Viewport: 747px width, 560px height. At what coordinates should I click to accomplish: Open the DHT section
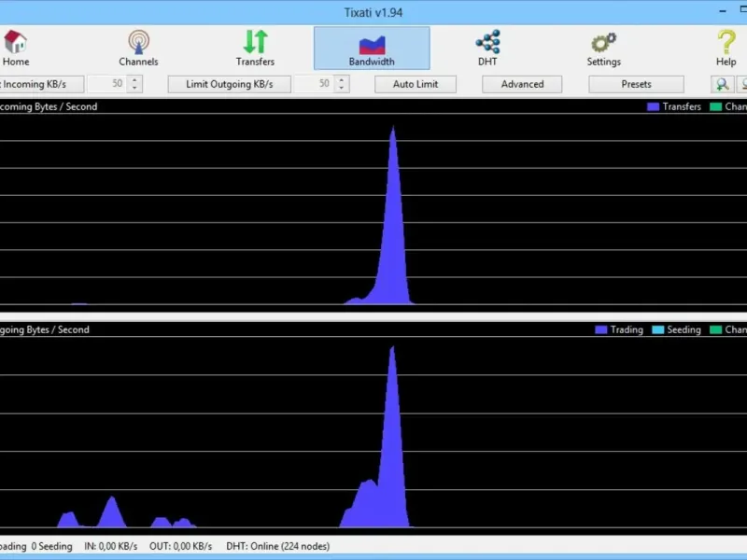pos(487,49)
